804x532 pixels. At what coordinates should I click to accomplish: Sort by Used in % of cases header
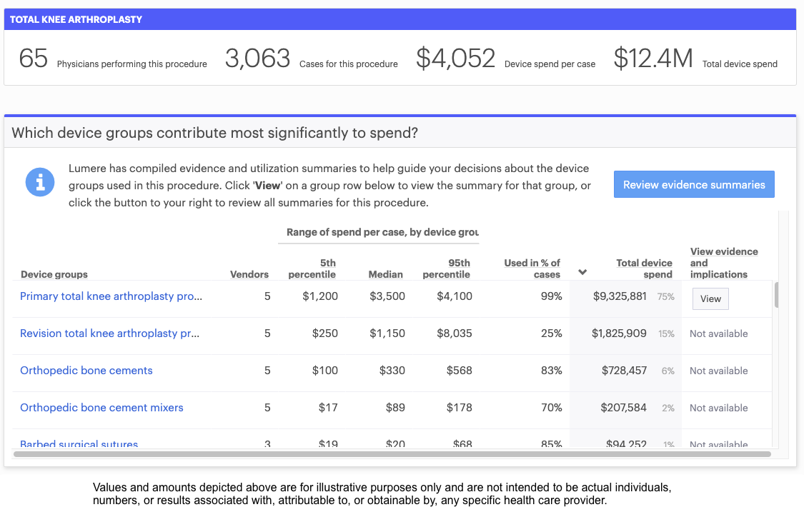tap(532, 268)
